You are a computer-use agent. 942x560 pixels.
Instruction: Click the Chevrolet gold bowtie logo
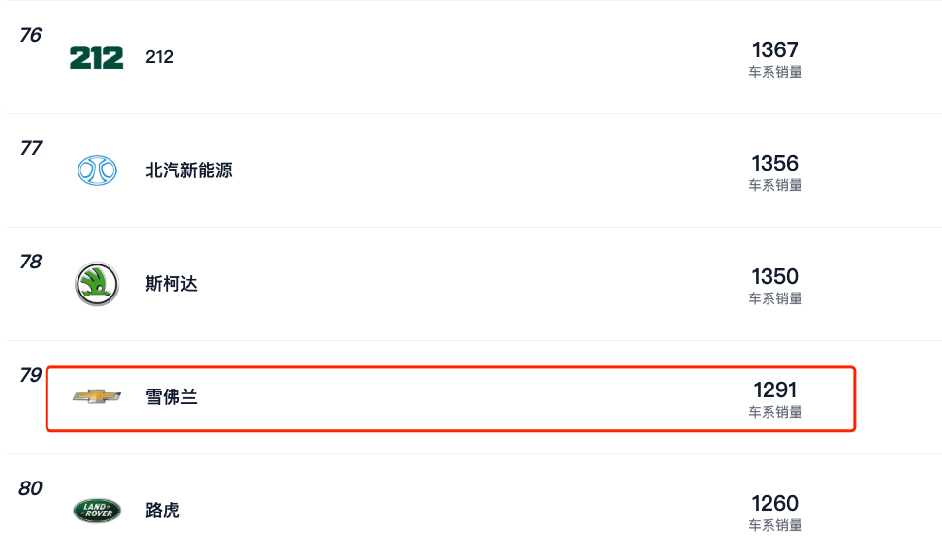(x=97, y=396)
